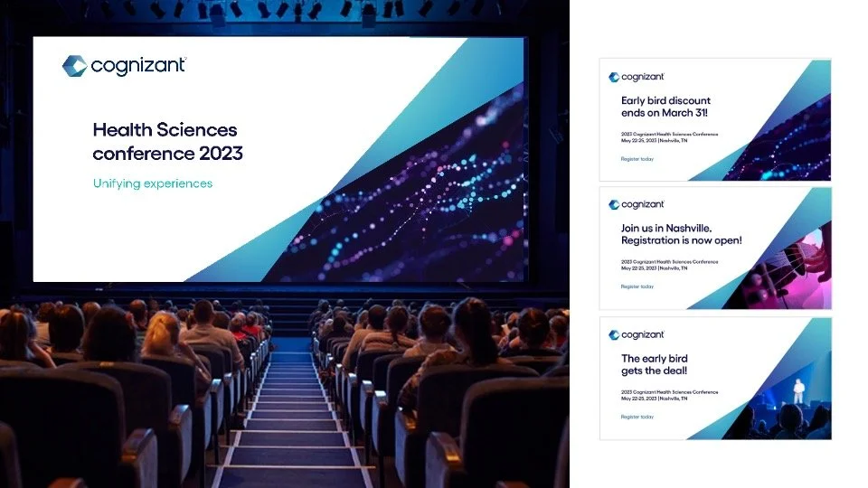Click the Cognizant logo in the early bird discount banner

[636, 77]
